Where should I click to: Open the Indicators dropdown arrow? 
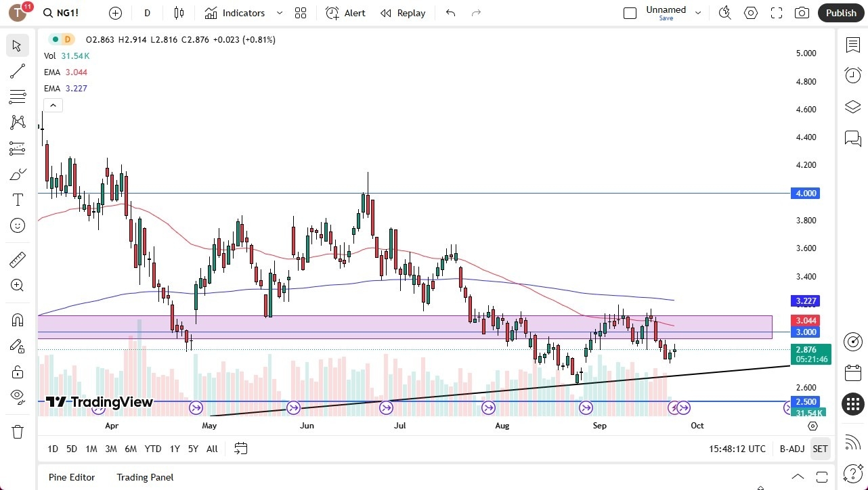point(279,12)
